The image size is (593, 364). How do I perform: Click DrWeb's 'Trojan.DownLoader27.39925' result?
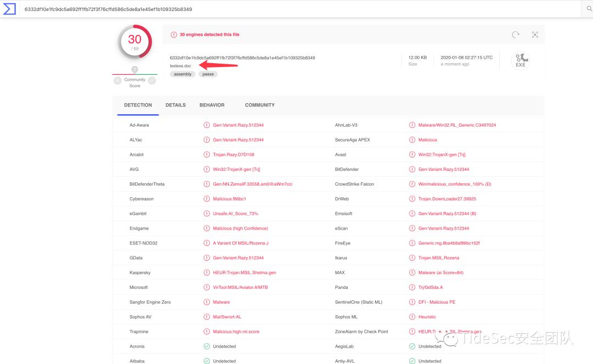tap(447, 199)
